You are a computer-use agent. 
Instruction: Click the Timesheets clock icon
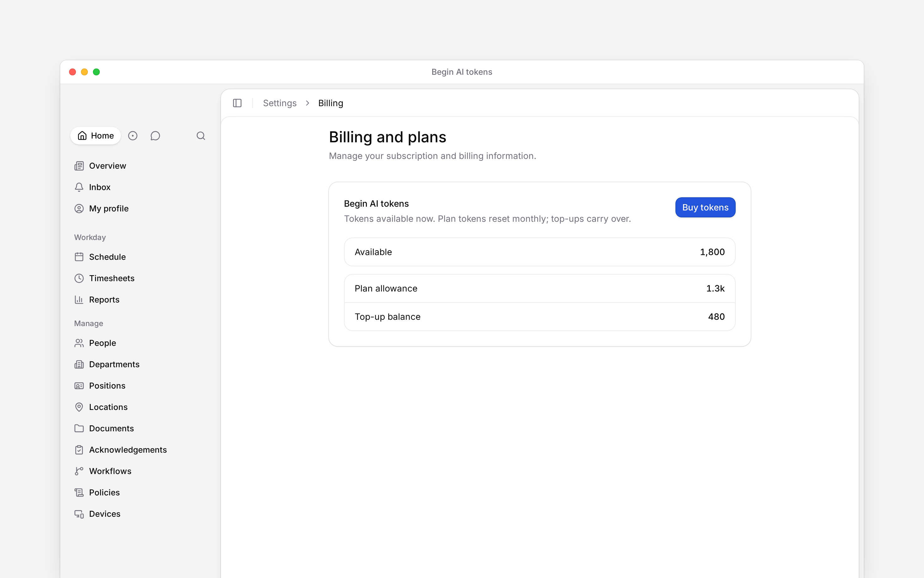(79, 278)
